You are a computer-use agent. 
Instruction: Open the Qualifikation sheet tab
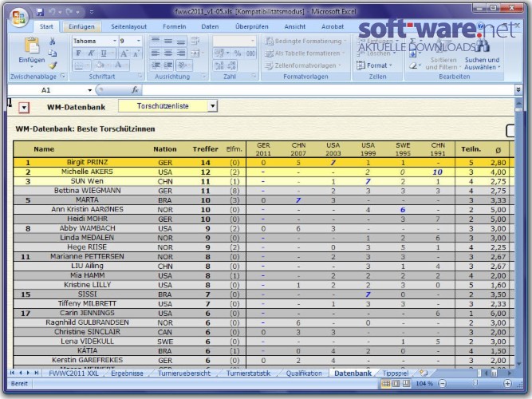304,373
